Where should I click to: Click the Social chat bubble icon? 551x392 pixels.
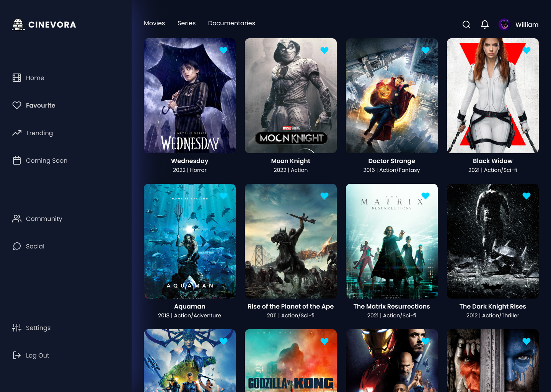pyautogui.click(x=17, y=246)
